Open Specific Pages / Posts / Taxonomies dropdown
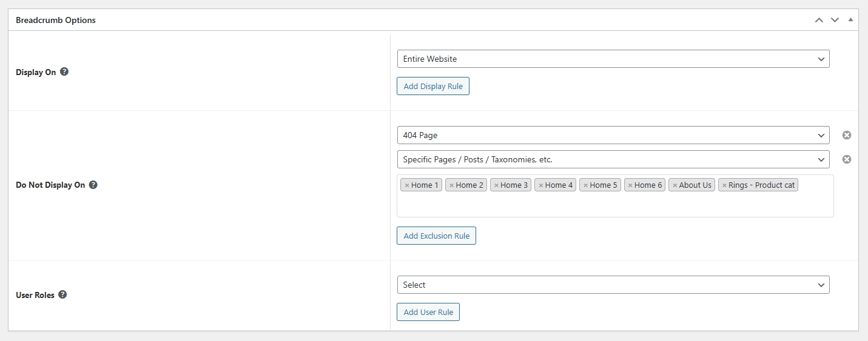 (613, 159)
